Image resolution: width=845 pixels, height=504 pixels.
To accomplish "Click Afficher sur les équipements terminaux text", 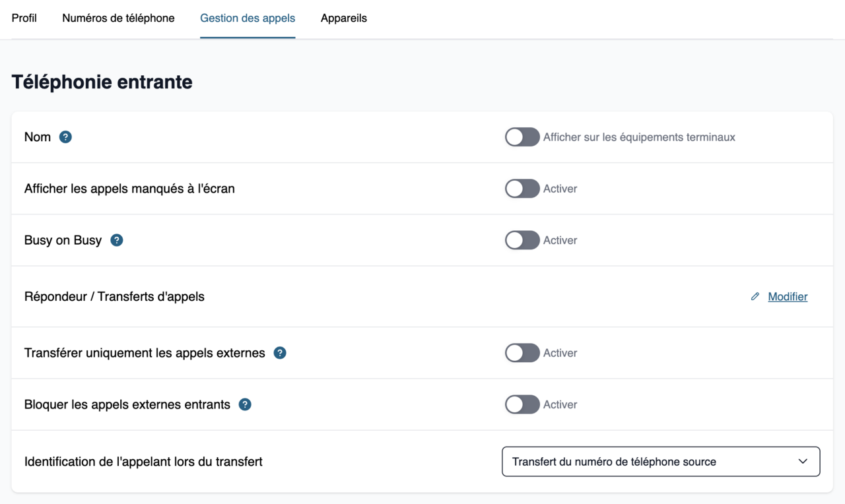I will click(x=639, y=137).
